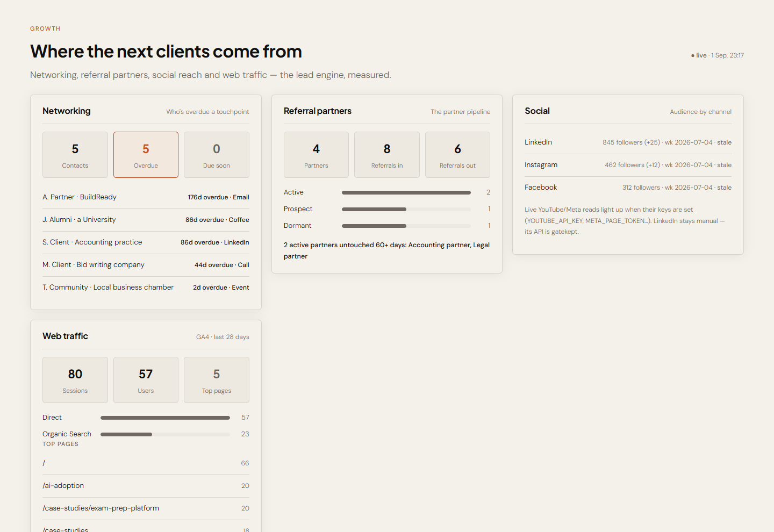Click '845 followers (+25)' LinkedIn stats
The width and height of the screenshot is (774, 532).
point(631,142)
